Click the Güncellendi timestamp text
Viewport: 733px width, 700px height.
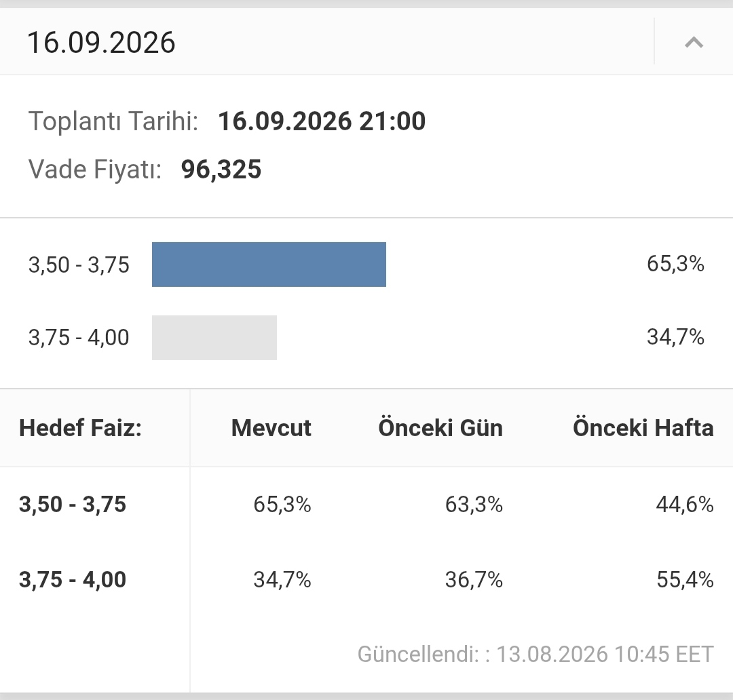click(x=535, y=654)
